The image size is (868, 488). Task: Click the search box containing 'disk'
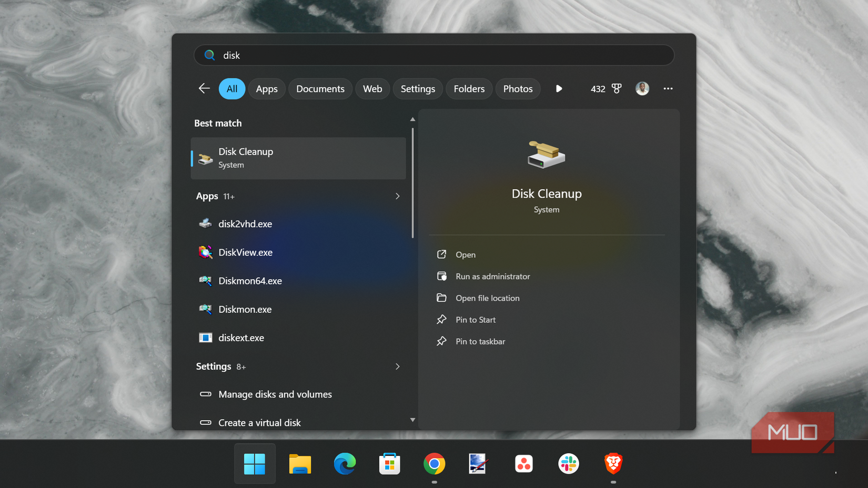tap(434, 55)
